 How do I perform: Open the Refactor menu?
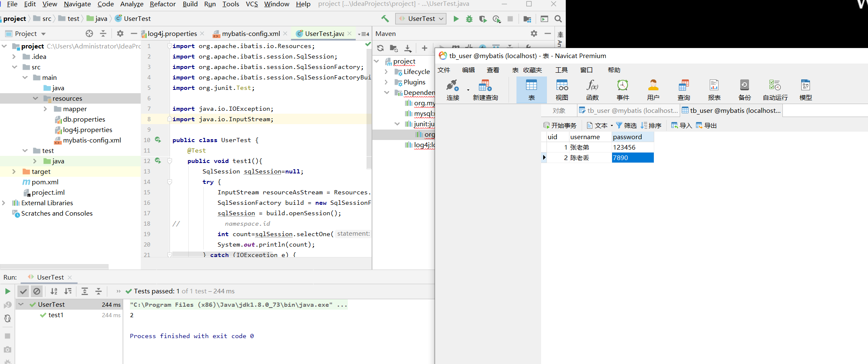point(162,4)
